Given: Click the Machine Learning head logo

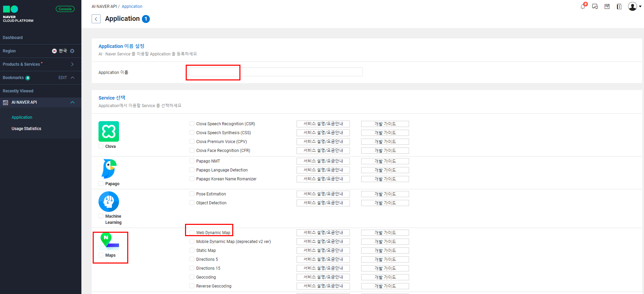Looking at the screenshot, I should (109, 202).
